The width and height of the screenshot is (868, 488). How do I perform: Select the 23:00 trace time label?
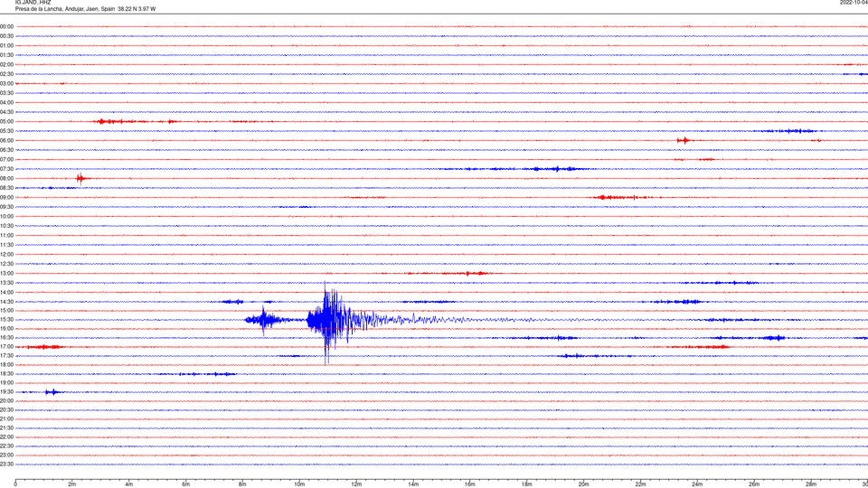coord(6,455)
